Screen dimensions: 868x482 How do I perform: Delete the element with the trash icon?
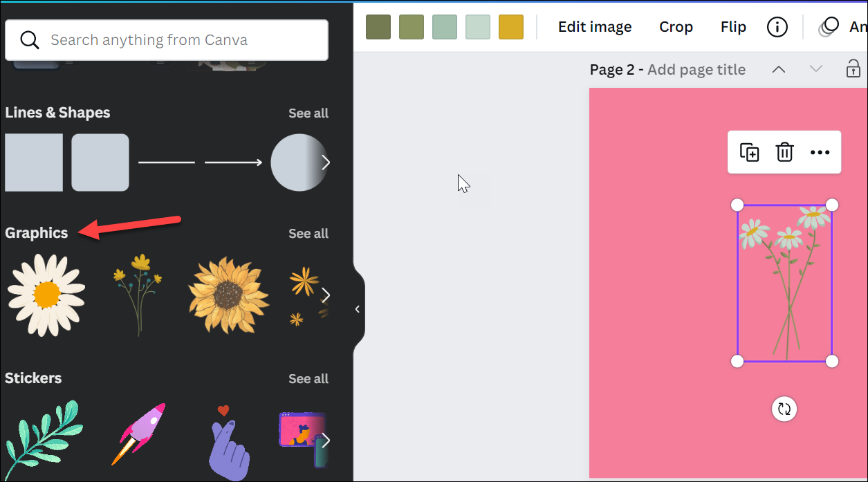point(784,152)
